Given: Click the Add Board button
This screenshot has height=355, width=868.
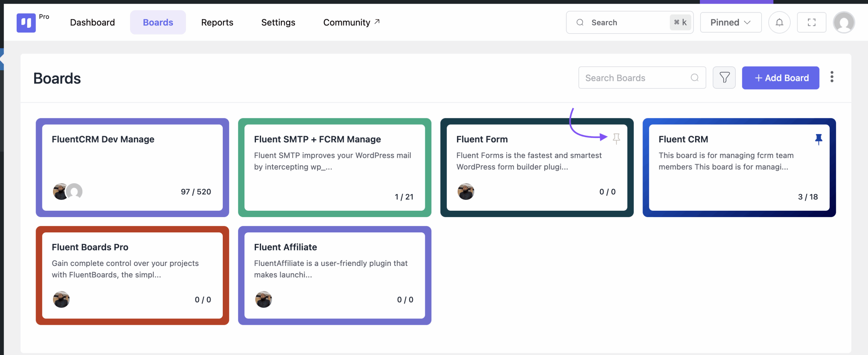Looking at the screenshot, I should coord(781,78).
